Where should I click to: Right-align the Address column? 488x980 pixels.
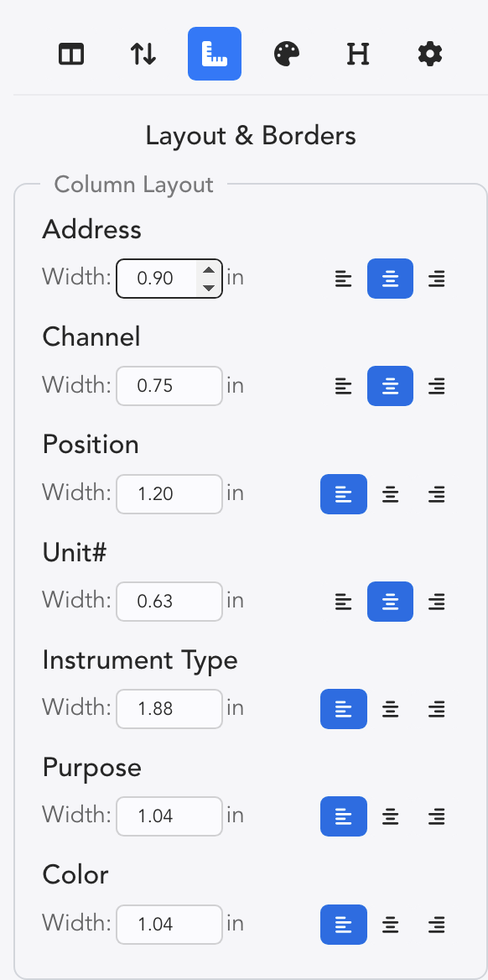point(437,279)
